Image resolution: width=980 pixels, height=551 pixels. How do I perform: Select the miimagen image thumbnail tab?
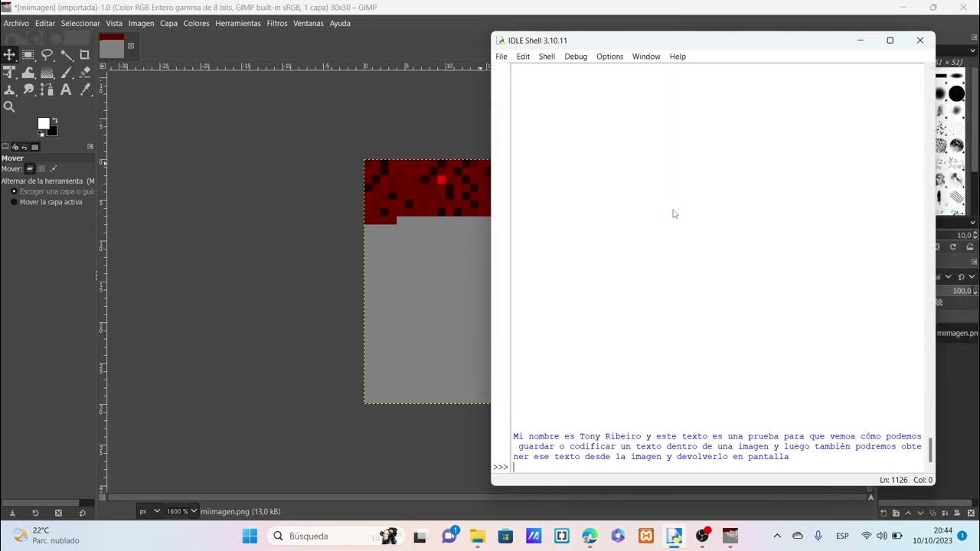coord(112,47)
